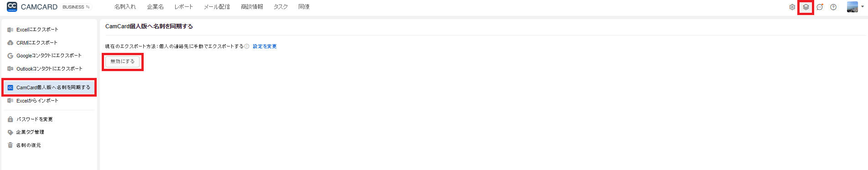Viewport: 868px width, 170px height.
Task: Open メール配信 menu tab
Action: click(217, 7)
